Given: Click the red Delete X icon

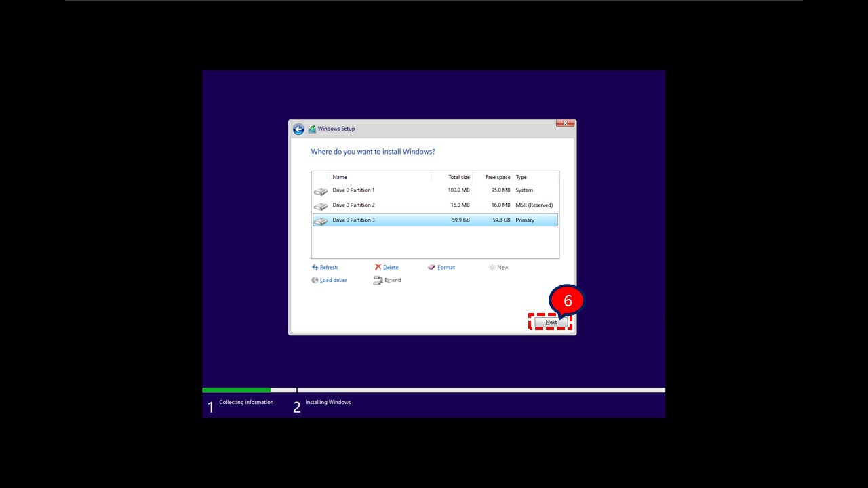Looking at the screenshot, I should [378, 268].
